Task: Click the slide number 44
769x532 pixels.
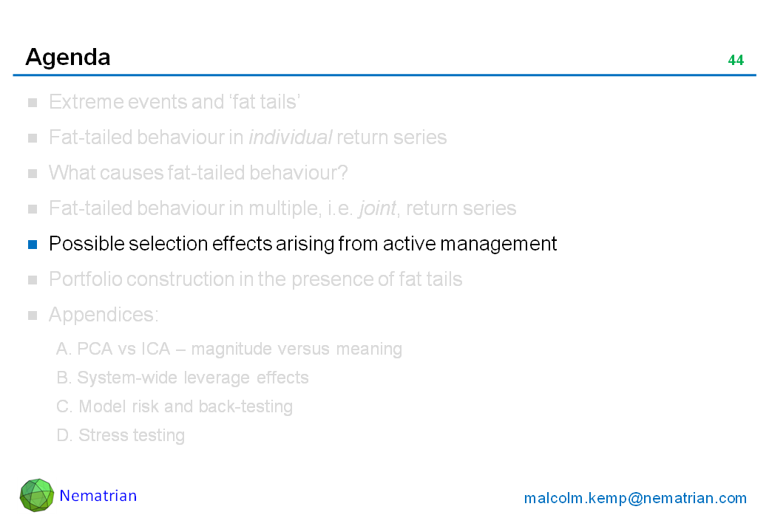Action: (736, 61)
